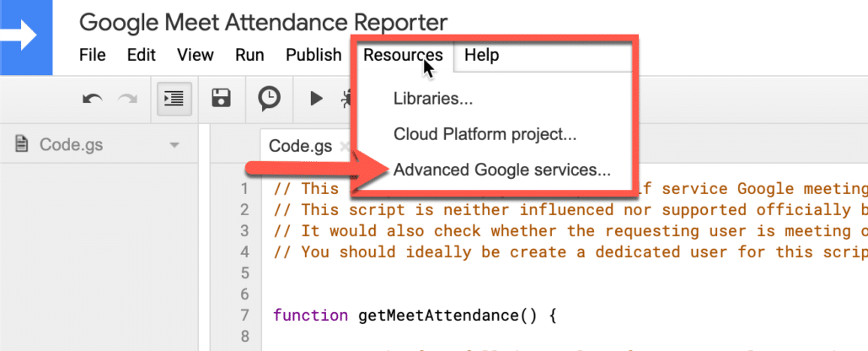Save the project with floppy disk icon
This screenshot has width=868, height=351.
click(x=222, y=99)
